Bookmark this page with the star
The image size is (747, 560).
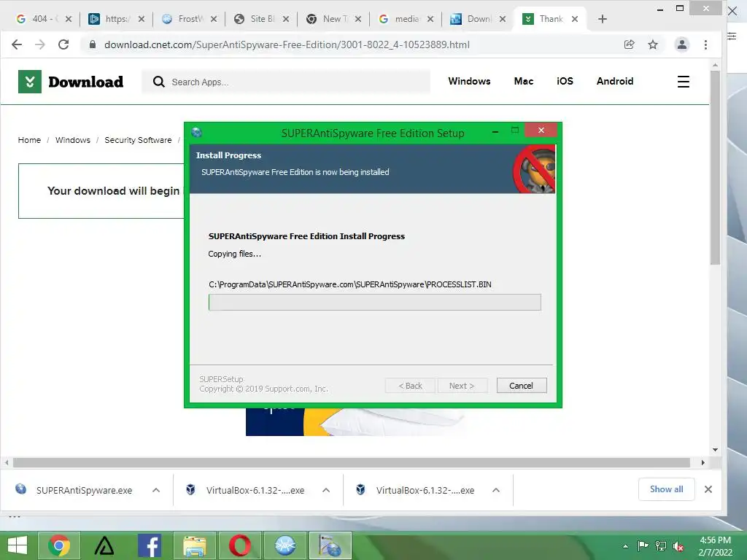point(653,44)
